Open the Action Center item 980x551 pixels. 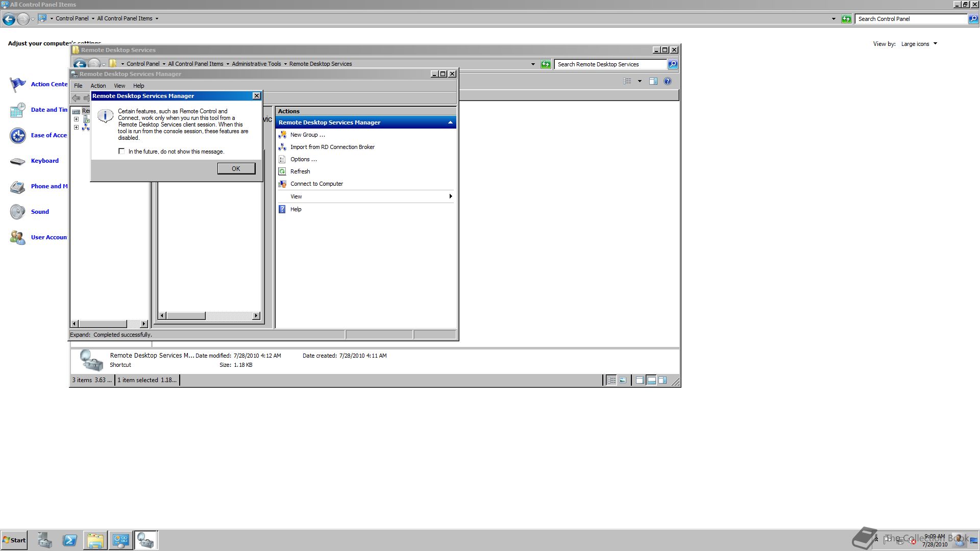[x=49, y=84]
